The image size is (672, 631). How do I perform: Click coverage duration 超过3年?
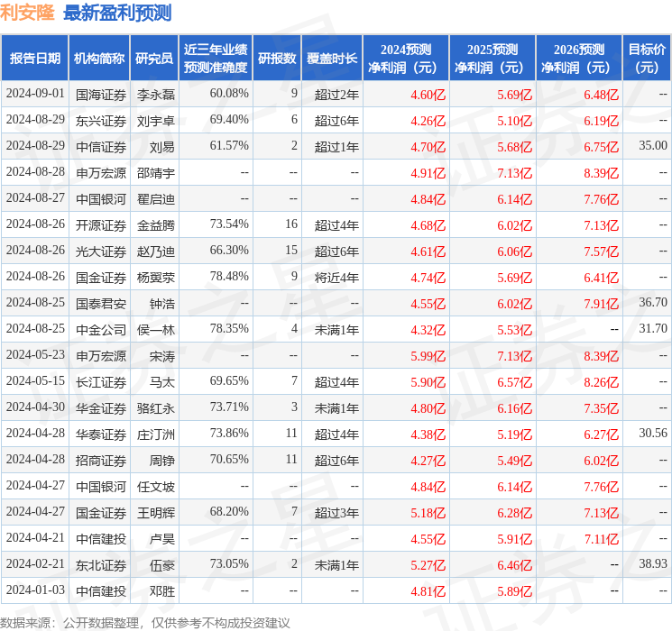(x=336, y=513)
